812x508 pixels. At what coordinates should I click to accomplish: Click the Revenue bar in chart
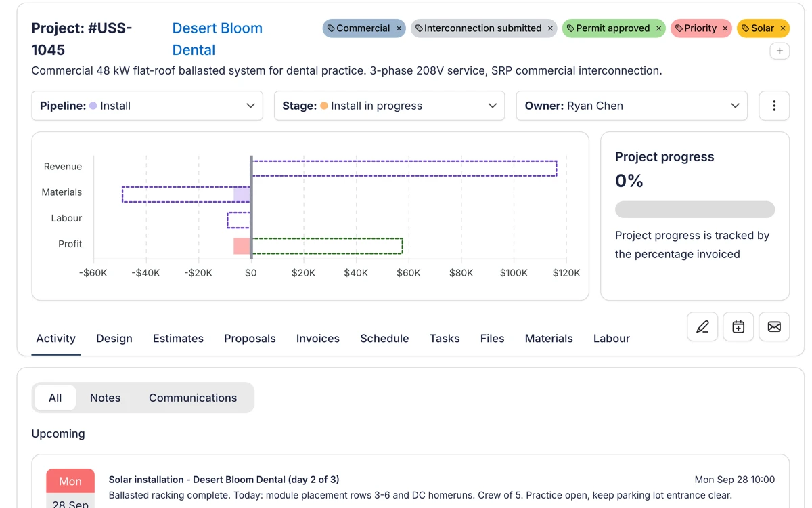404,168
